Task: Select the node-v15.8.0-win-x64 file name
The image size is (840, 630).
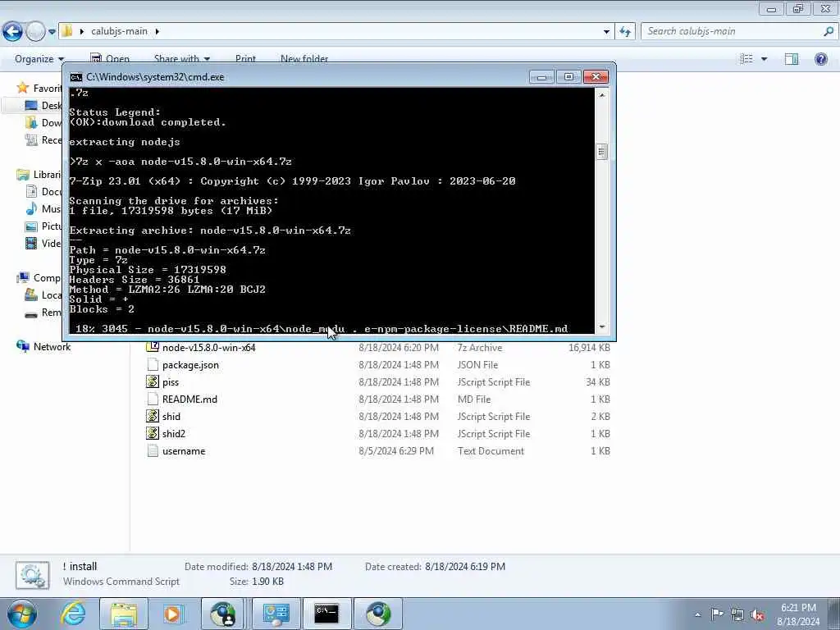Action: [x=208, y=348]
